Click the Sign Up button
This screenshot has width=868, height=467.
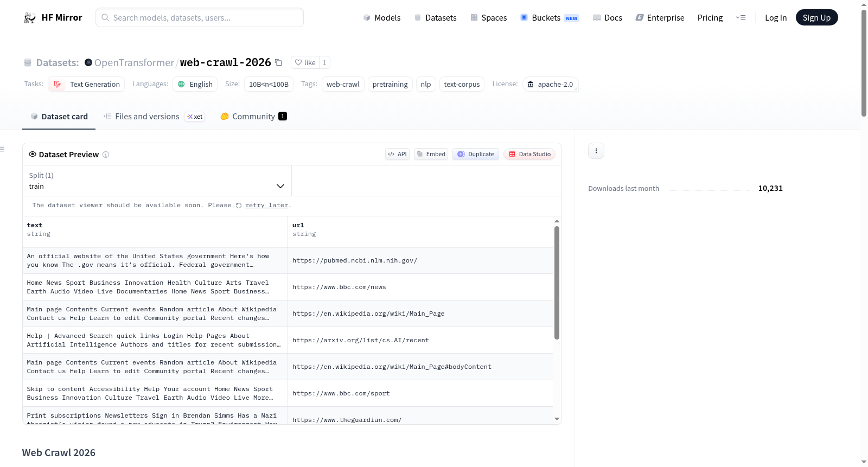[x=816, y=18]
